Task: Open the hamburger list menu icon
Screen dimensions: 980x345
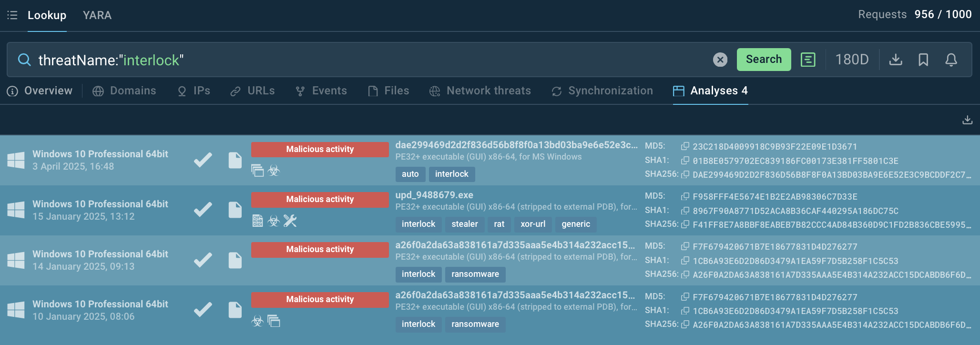Action: (x=12, y=15)
